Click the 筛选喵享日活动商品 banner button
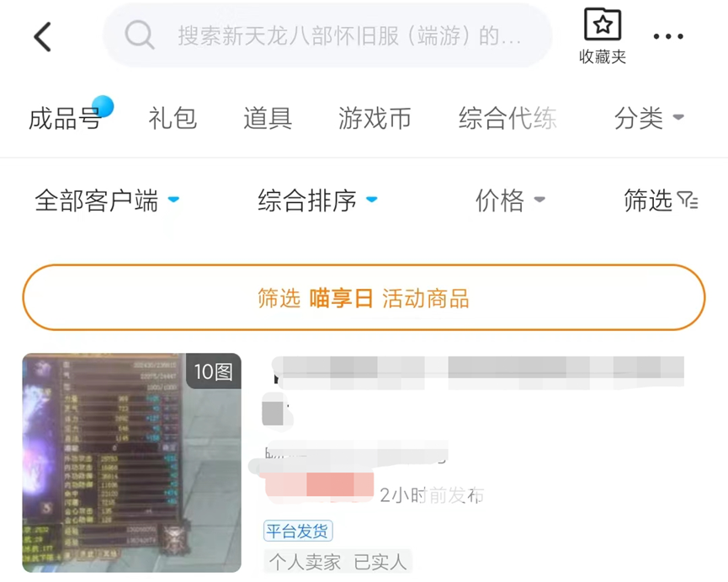 pyautogui.click(x=364, y=297)
